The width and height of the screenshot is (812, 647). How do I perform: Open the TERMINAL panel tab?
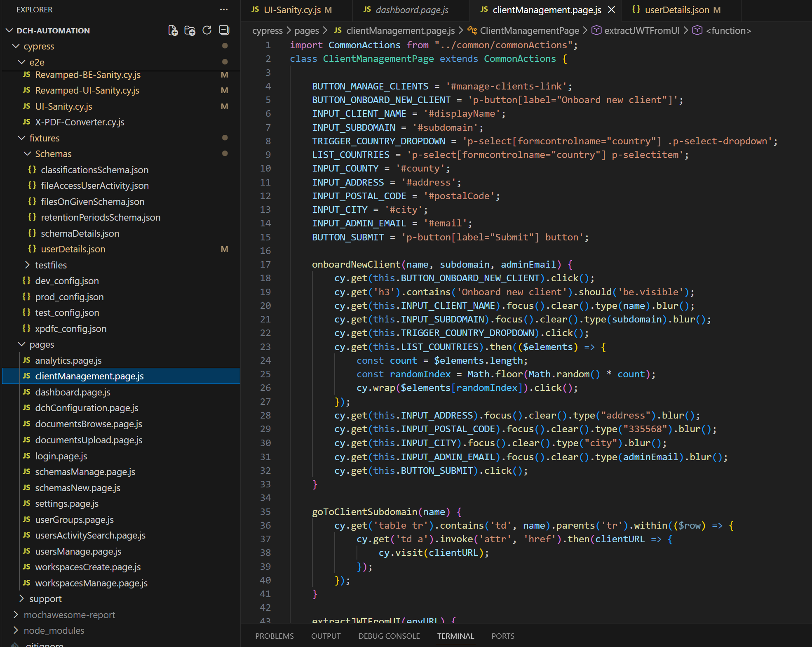455,636
